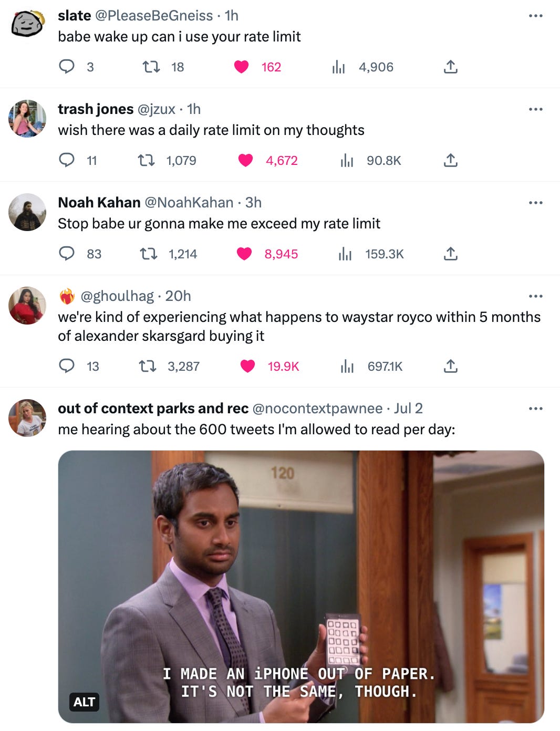Open the paper iPhone meme image
The width and height of the screenshot is (560, 731).
(301, 587)
